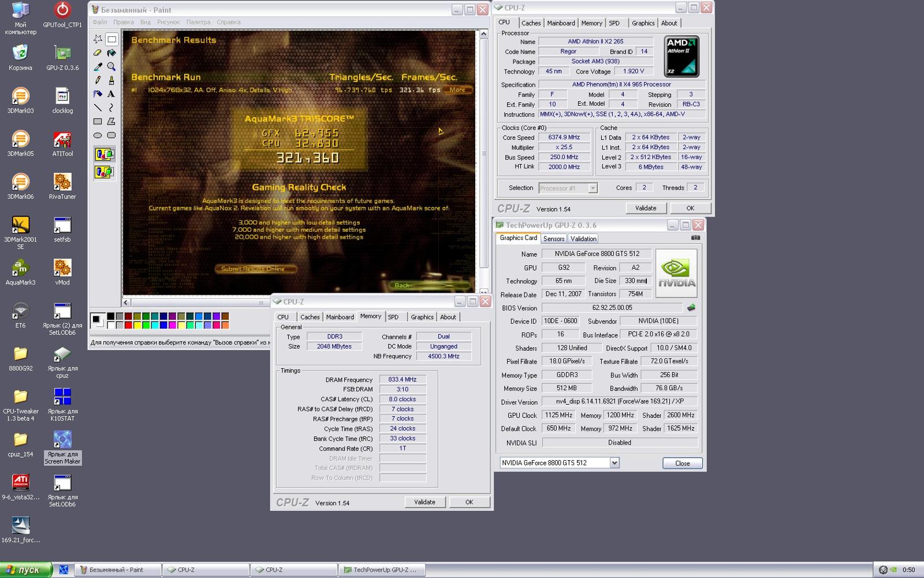Open the Правка menu in Paint
The height and width of the screenshot is (578, 924).
[124, 22]
